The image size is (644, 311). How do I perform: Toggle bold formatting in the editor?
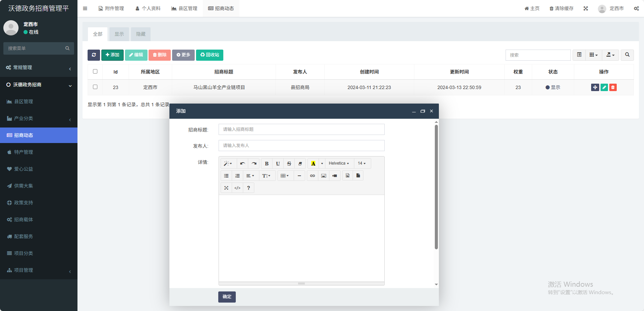(x=266, y=164)
